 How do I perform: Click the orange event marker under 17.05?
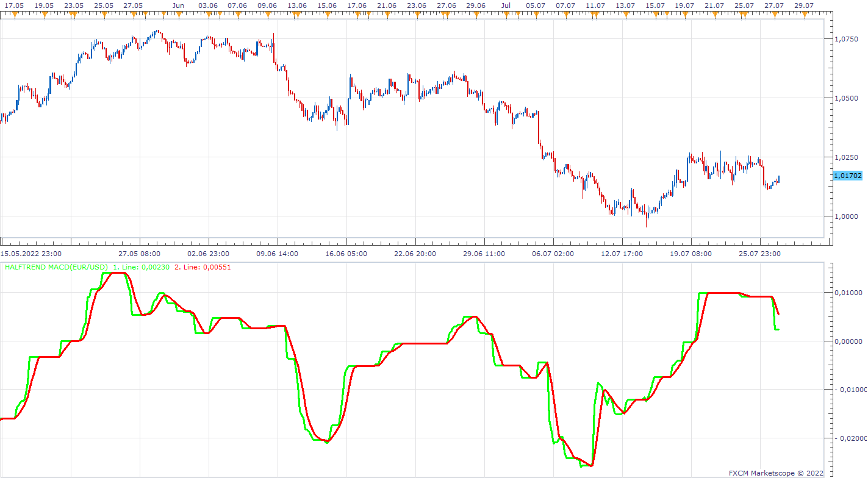(15, 15)
